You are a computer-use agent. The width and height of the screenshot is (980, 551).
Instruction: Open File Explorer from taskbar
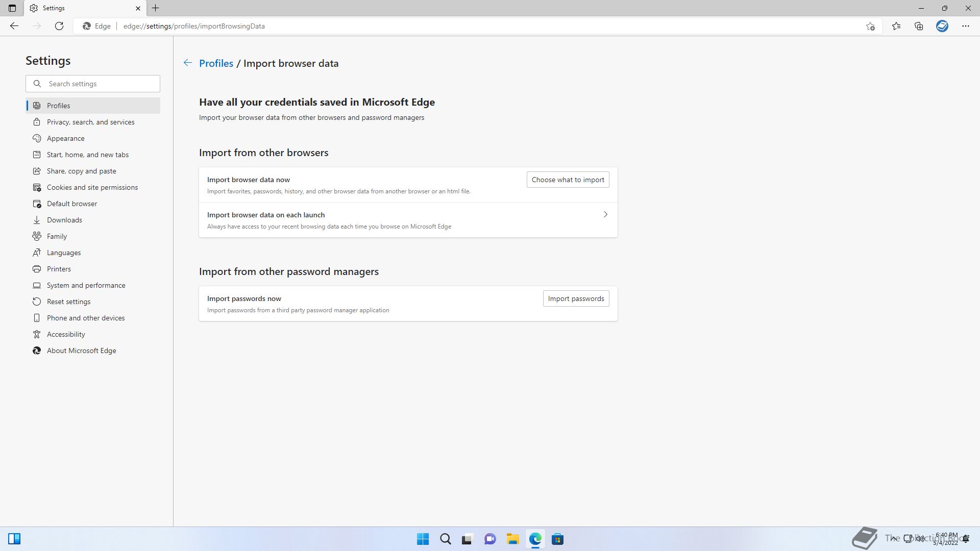tap(512, 539)
